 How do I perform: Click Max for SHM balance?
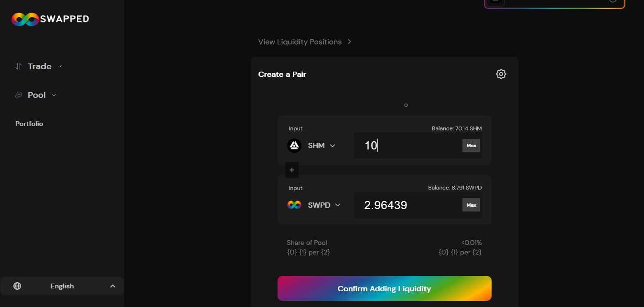(471, 146)
